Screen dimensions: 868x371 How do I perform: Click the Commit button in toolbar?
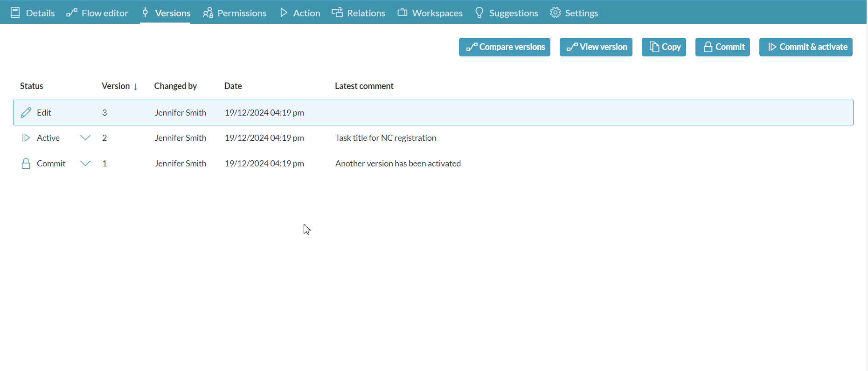coord(723,47)
